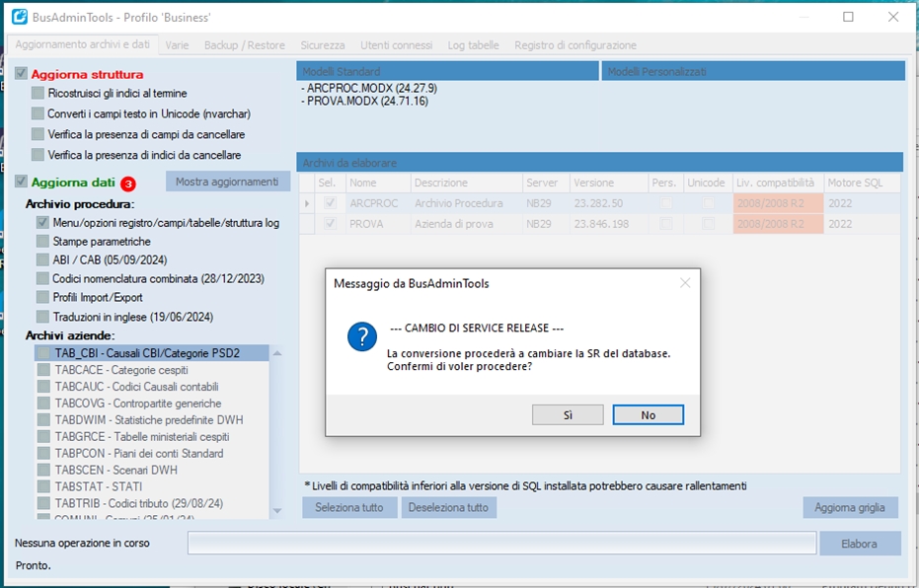
Task: Enable Profili Import/Export checkbox
Action: 42,297
